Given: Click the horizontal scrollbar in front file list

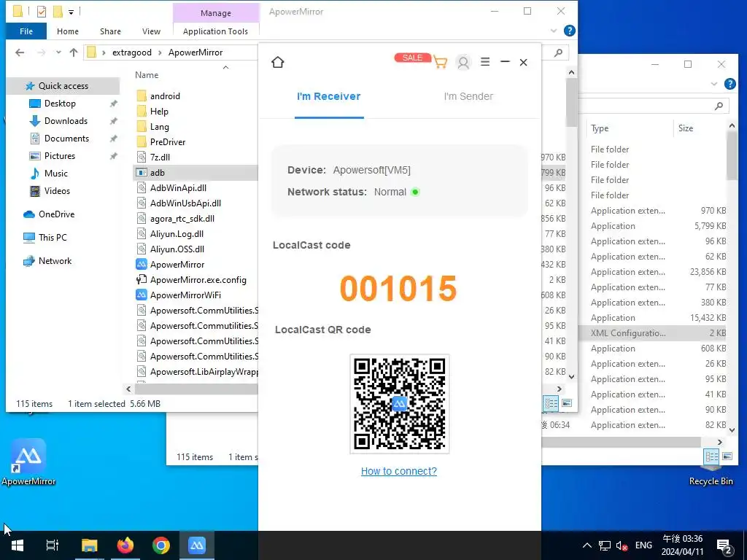Looking at the screenshot, I should [196, 389].
